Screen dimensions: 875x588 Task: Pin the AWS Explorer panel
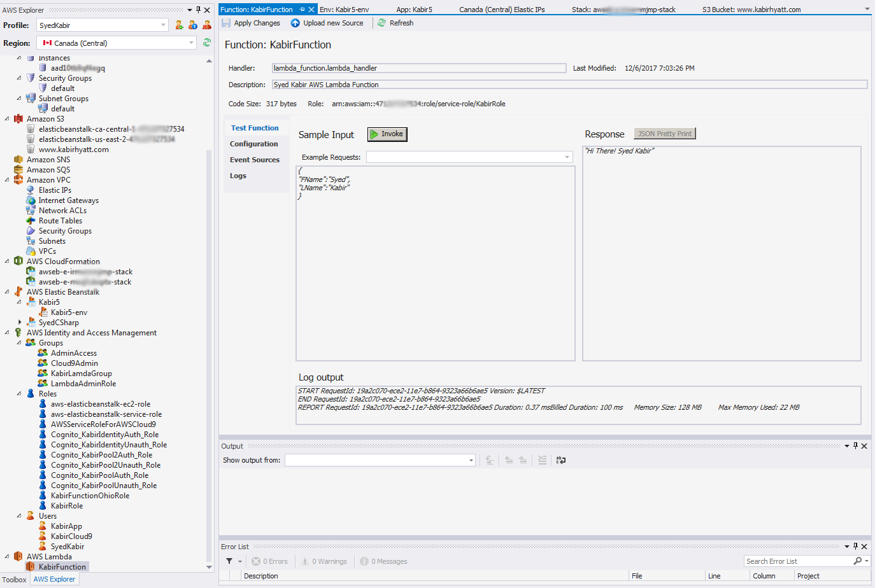(x=198, y=10)
